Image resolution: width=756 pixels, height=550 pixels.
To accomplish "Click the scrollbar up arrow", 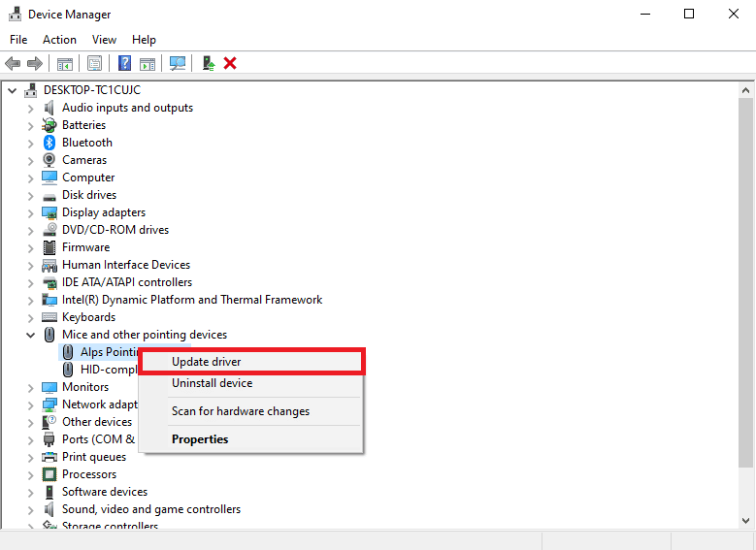I will coord(745,90).
